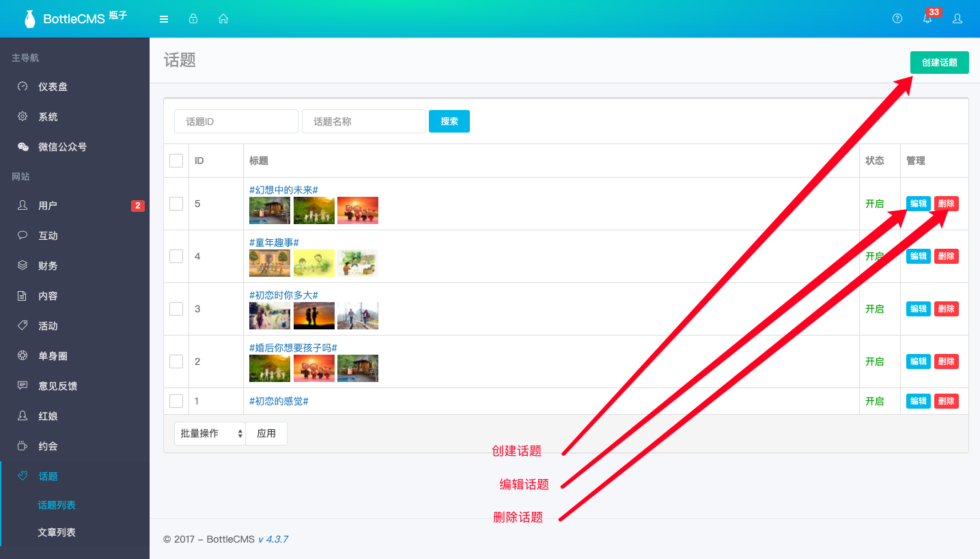This screenshot has width=980, height=559.
Task: Expand the 内容 sidebar menu
Action: (x=74, y=296)
